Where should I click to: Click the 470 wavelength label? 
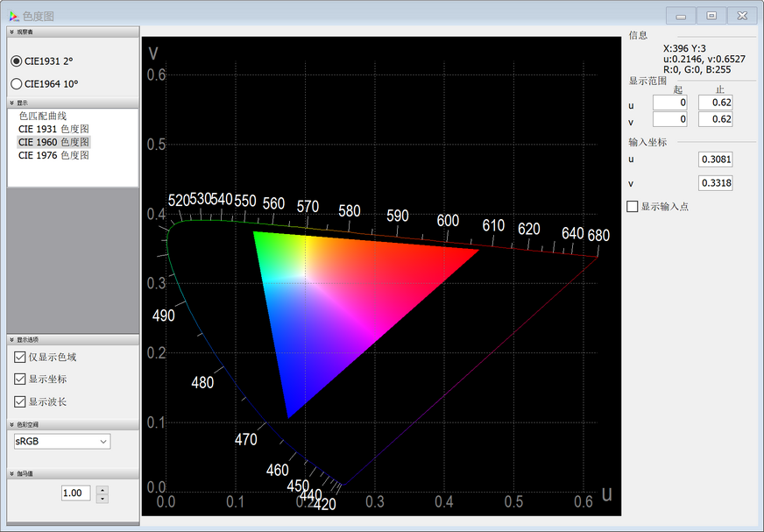(245, 440)
